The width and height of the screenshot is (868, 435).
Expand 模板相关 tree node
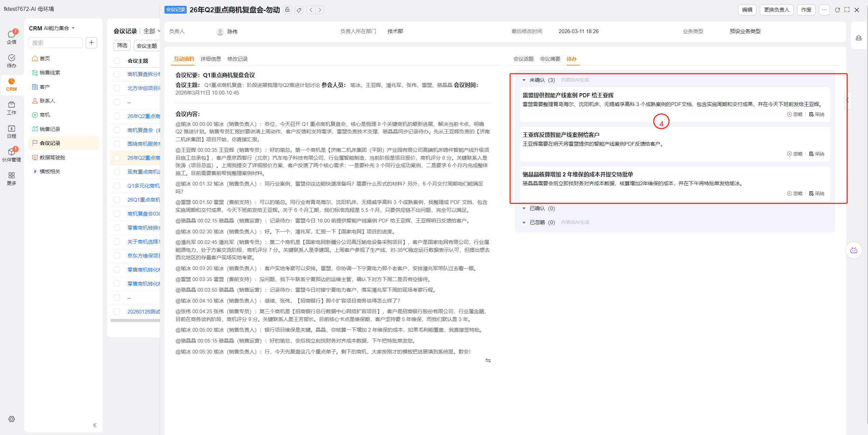[35, 171]
